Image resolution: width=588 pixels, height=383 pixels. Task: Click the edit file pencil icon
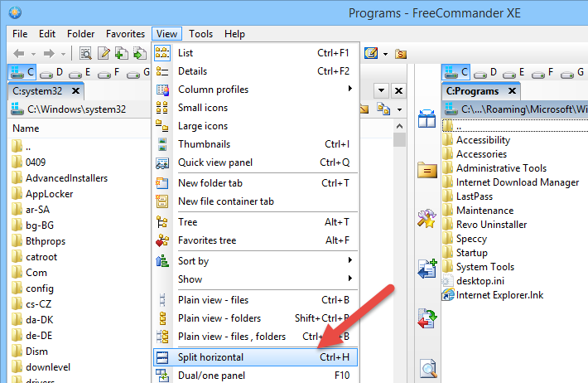104,54
